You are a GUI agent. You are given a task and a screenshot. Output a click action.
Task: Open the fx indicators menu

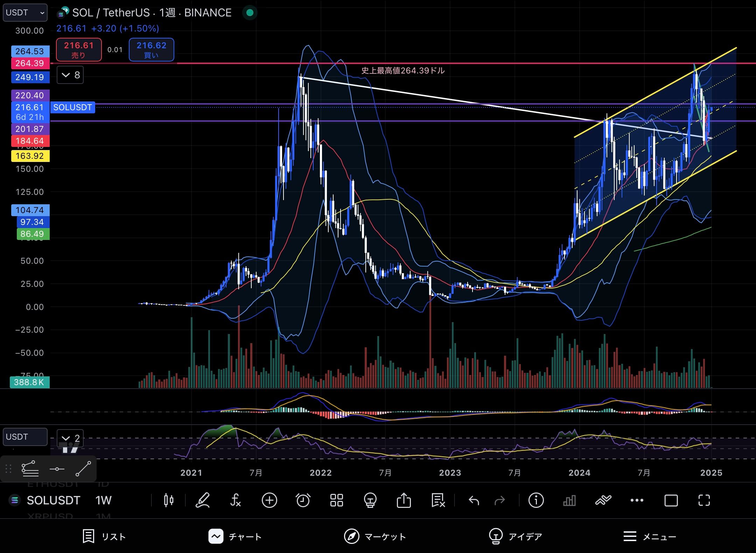click(x=235, y=500)
